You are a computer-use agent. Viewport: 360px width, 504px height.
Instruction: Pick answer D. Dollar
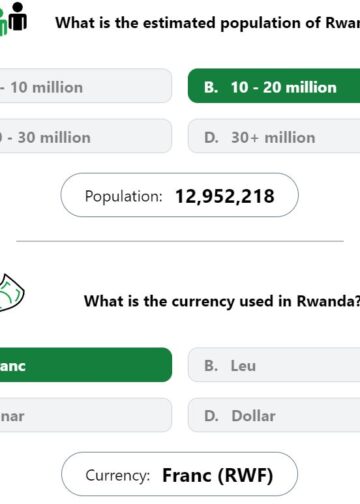tap(274, 415)
